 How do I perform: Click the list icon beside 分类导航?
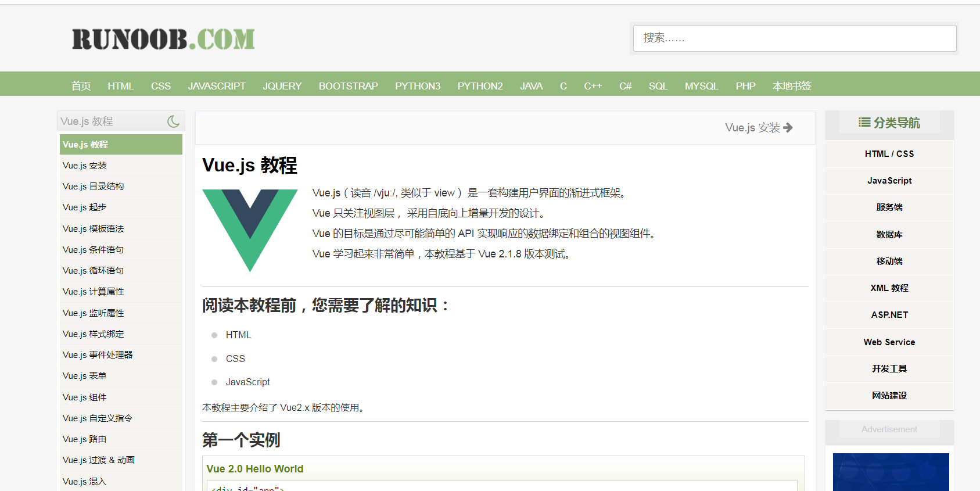click(864, 123)
